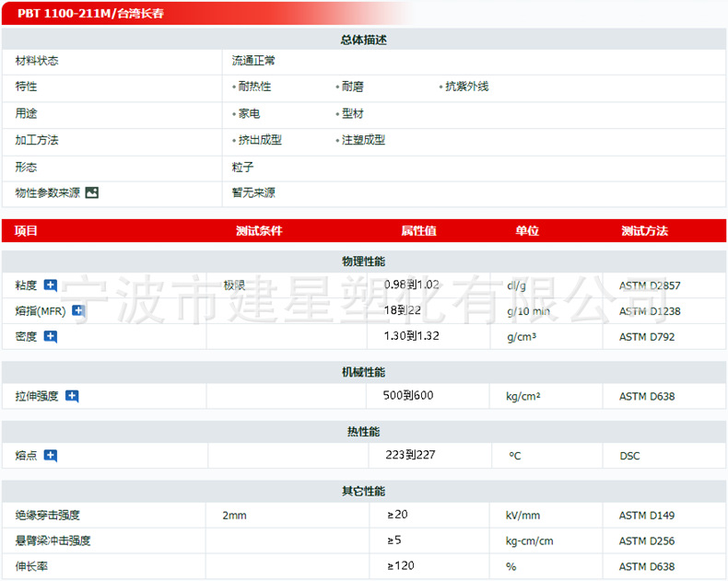Viewport: 728px width, 581px height.
Task: Select the ASTM D256 test method
Action: coord(647,541)
